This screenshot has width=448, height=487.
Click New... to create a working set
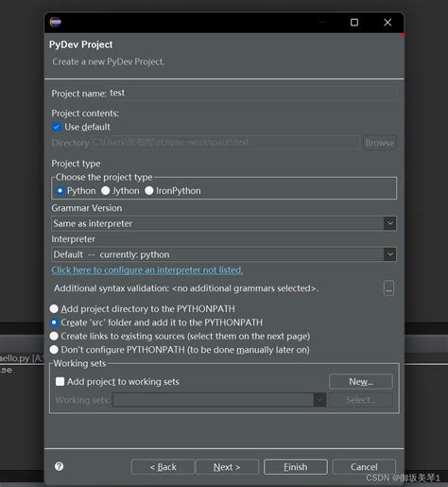[361, 382]
